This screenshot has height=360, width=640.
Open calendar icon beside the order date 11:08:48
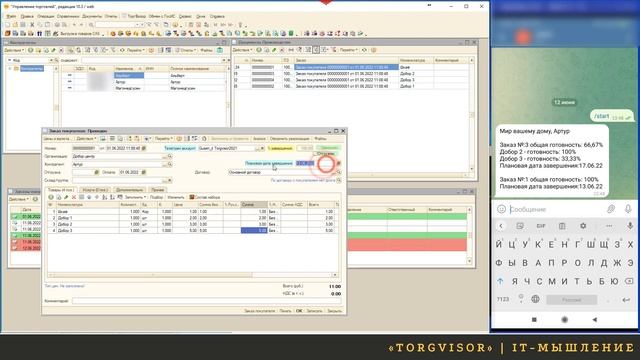tap(144, 148)
